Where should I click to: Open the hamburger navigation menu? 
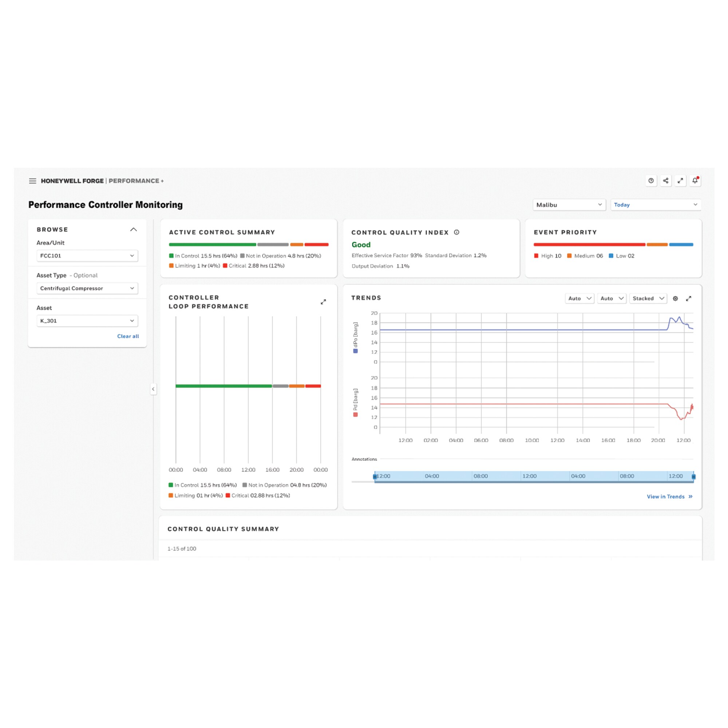[33, 181]
